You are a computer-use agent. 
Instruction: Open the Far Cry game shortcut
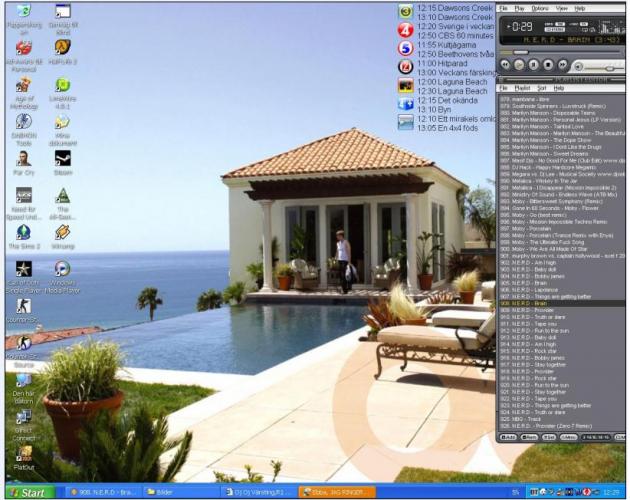(23, 159)
